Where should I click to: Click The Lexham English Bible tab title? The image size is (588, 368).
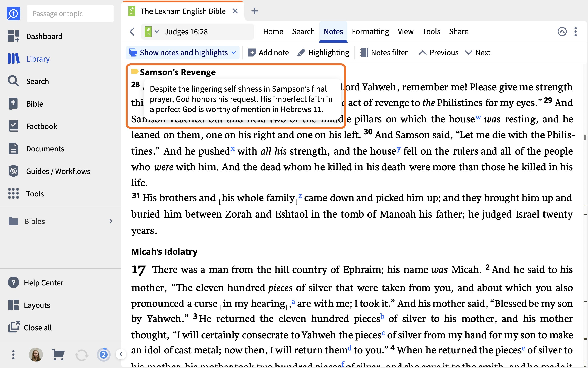click(x=183, y=11)
